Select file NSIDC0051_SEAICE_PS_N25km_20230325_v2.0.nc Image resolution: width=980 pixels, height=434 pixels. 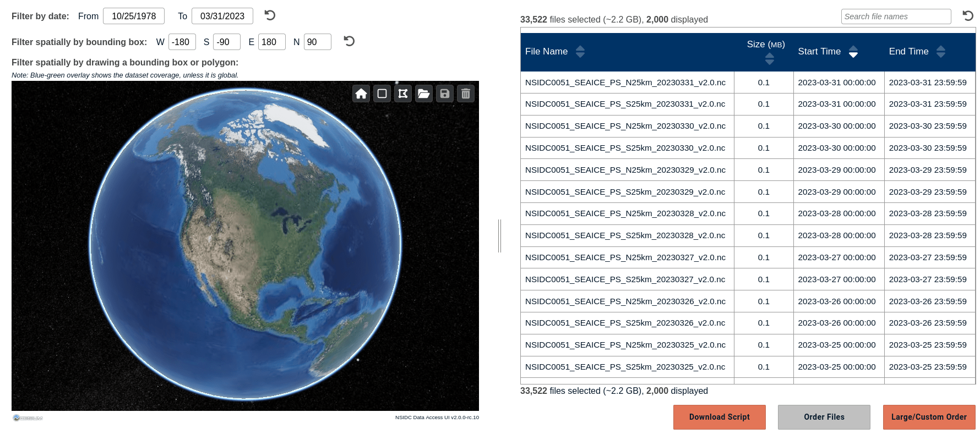(x=625, y=345)
